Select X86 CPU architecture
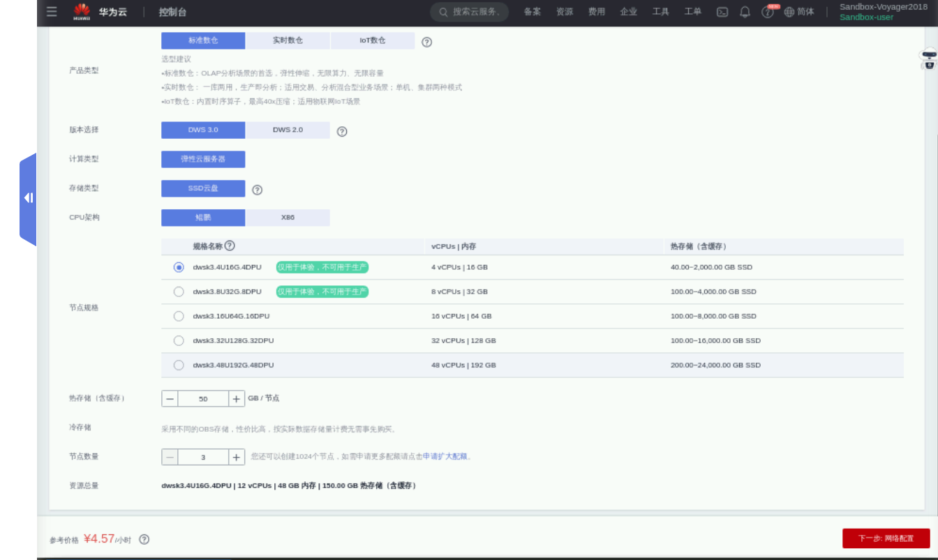 point(288,218)
